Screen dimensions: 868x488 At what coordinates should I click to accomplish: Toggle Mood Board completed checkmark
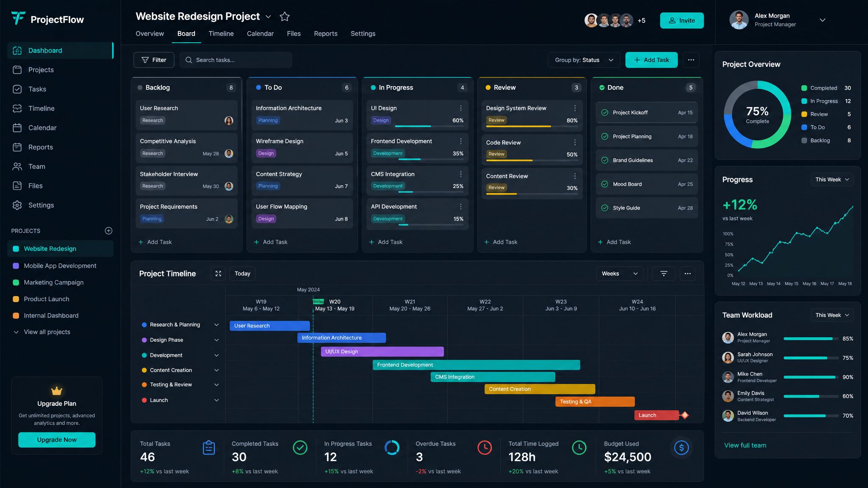(605, 184)
